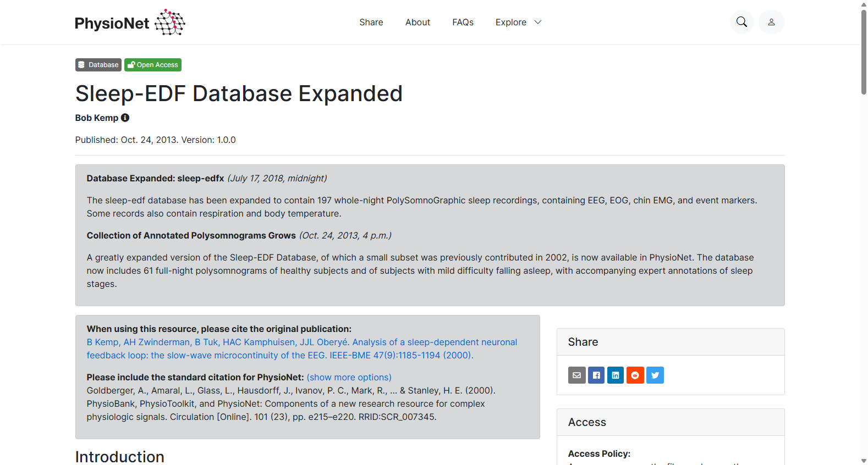Click the Database Expanded: sleep-edfx heading

(x=155, y=178)
